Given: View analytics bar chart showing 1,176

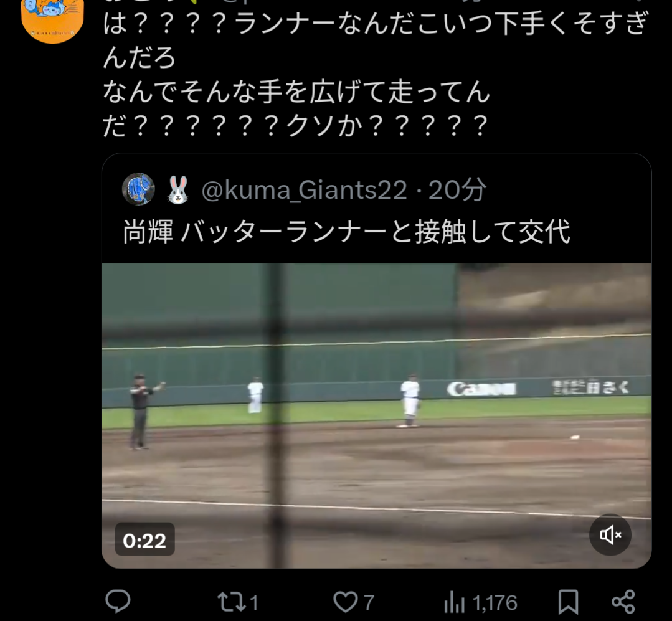Looking at the screenshot, I should [x=454, y=602].
